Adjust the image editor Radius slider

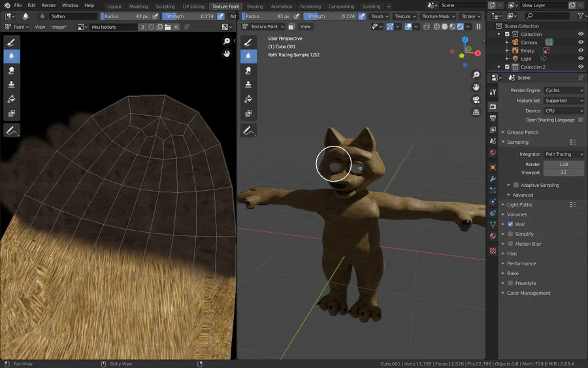(x=125, y=16)
